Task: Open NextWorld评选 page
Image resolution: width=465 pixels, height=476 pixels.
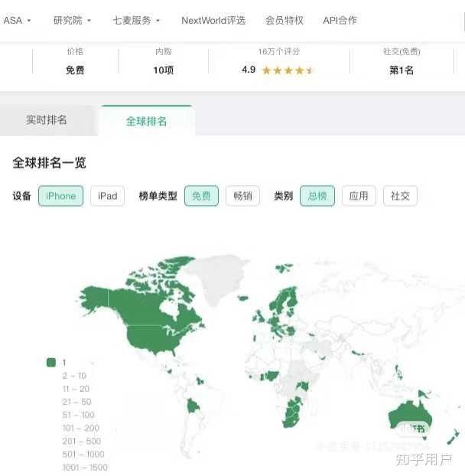Action: [x=213, y=21]
